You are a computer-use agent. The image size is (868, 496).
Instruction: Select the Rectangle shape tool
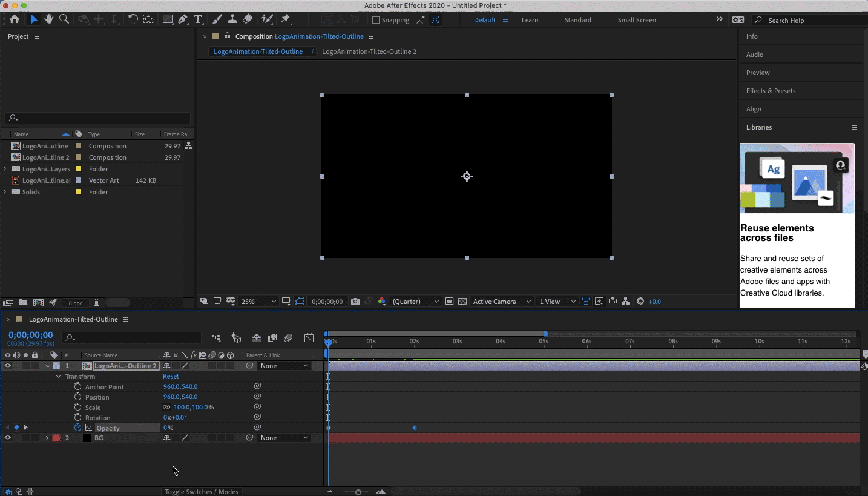(x=168, y=19)
